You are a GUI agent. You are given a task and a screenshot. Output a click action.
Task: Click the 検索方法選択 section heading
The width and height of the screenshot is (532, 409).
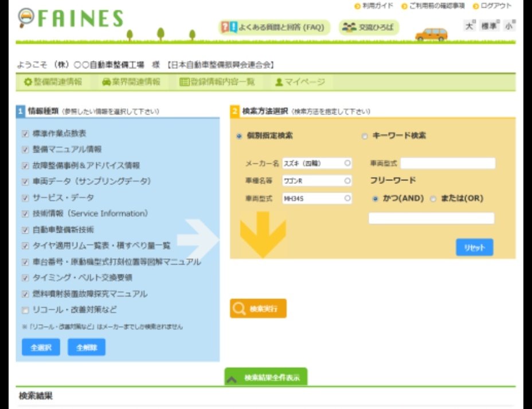(x=265, y=111)
